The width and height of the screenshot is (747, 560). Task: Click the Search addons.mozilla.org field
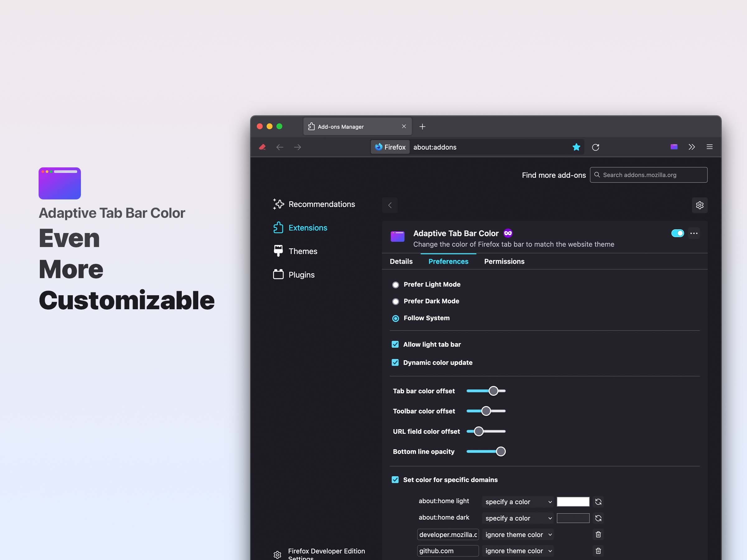click(648, 175)
